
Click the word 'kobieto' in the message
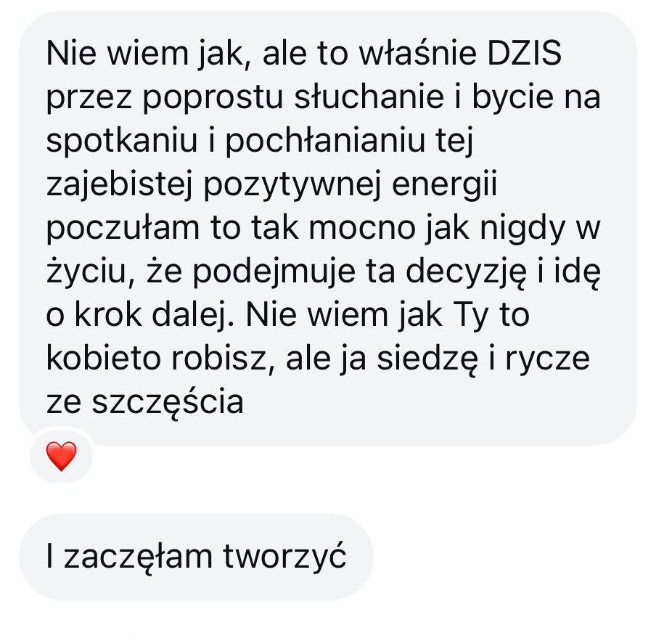[103, 359]
